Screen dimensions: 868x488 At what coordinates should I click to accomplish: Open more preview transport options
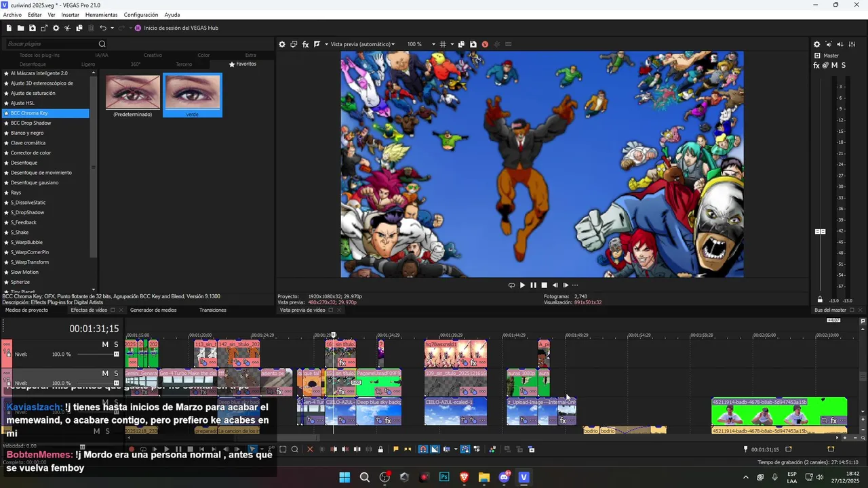pos(575,285)
